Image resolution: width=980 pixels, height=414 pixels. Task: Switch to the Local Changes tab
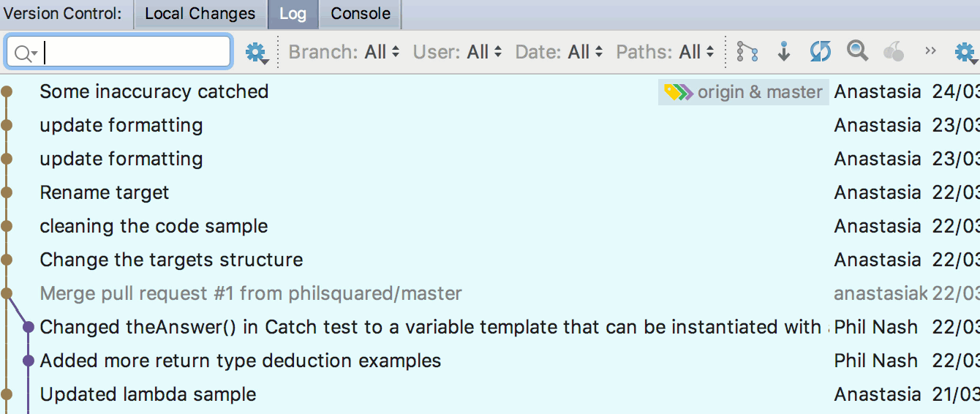click(x=200, y=14)
